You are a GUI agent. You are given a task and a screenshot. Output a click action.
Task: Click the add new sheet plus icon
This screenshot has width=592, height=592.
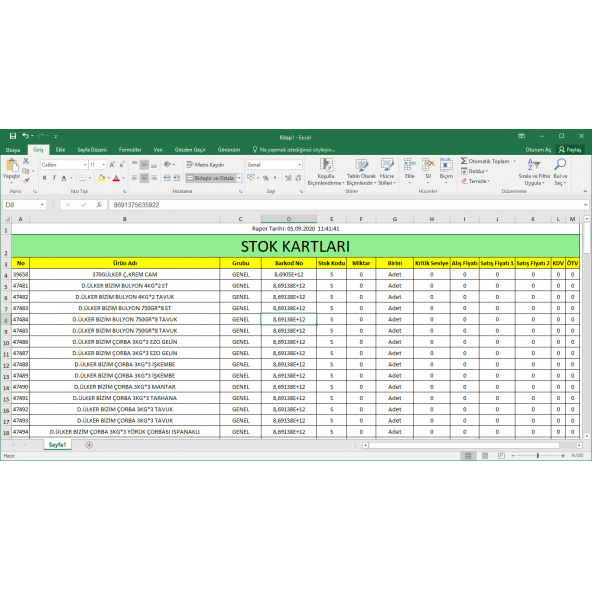pyautogui.click(x=89, y=445)
